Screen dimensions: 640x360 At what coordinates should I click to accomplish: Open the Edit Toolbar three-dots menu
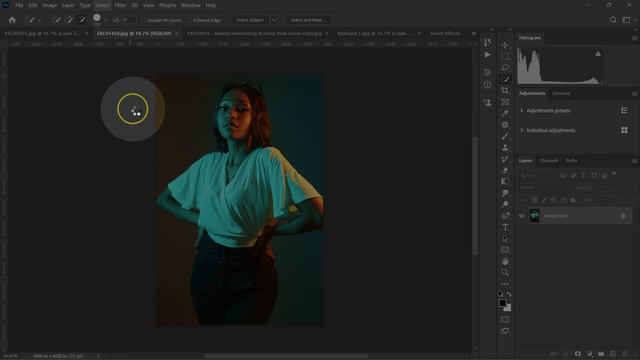505,284
